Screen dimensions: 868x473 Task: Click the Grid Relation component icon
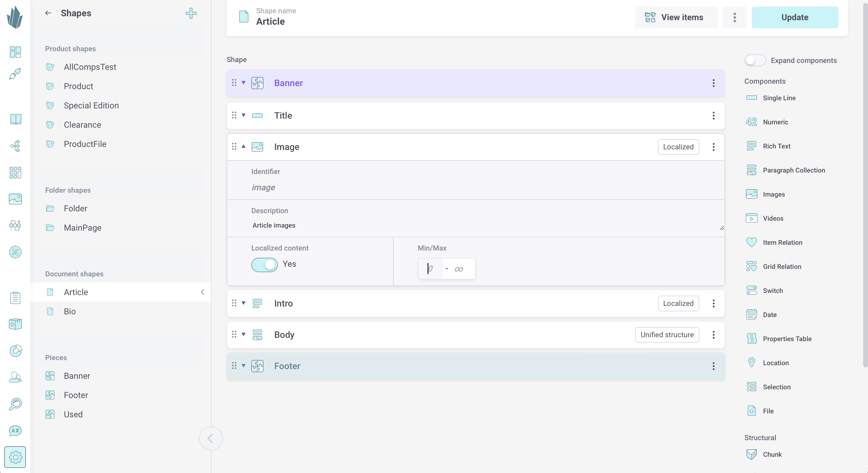[752, 266]
